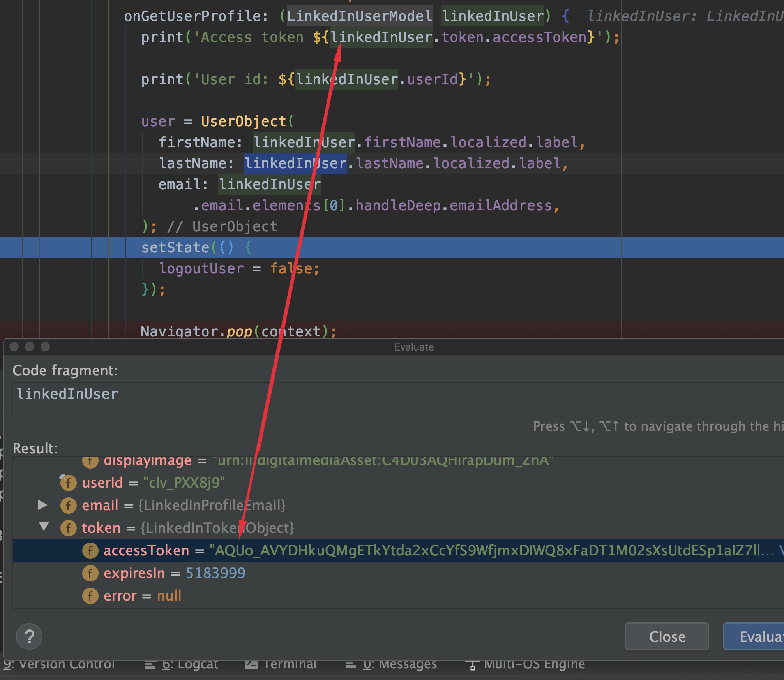Click the field icon beside error
Viewport: 784px width, 680px height.
tap(90, 596)
